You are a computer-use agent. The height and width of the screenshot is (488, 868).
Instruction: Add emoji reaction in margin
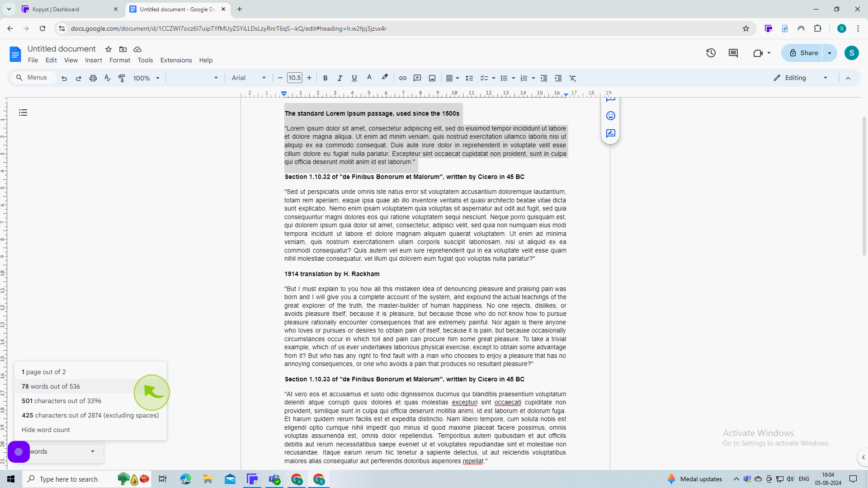click(x=611, y=116)
